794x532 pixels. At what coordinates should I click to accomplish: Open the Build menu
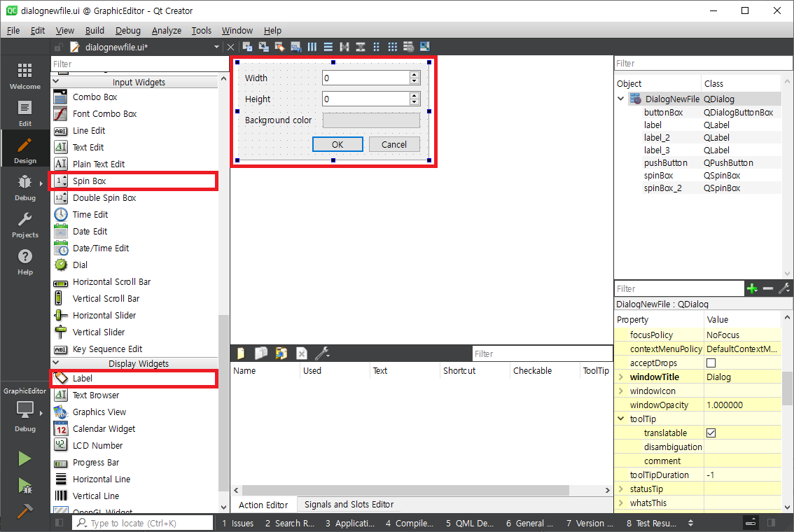[x=95, y=30]
